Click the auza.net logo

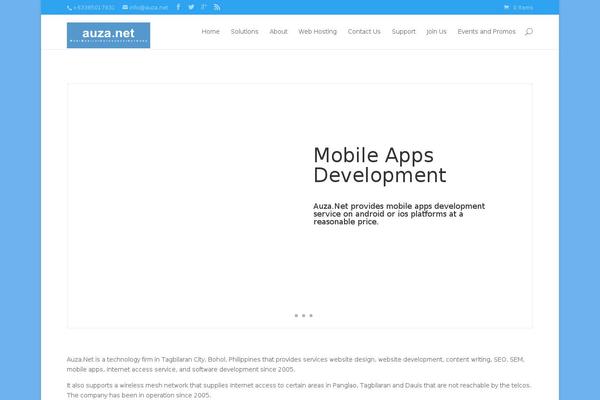pos(108,35)
